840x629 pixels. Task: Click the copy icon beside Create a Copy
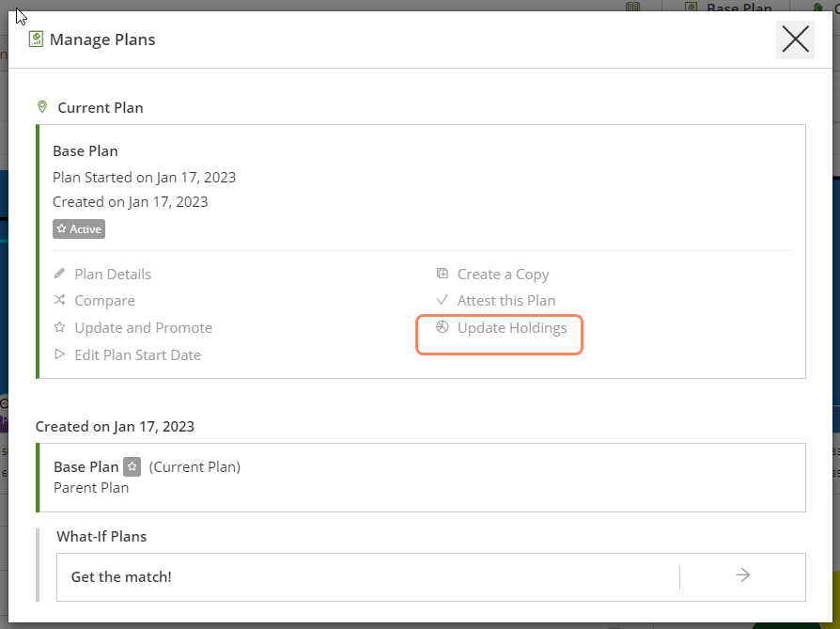[x=442, y=274]
